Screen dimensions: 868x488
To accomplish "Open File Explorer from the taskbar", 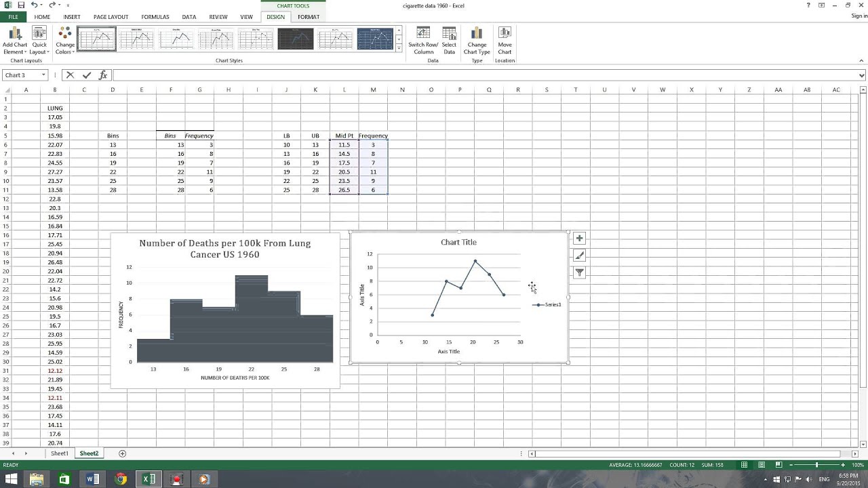I will tap(37, 479).
